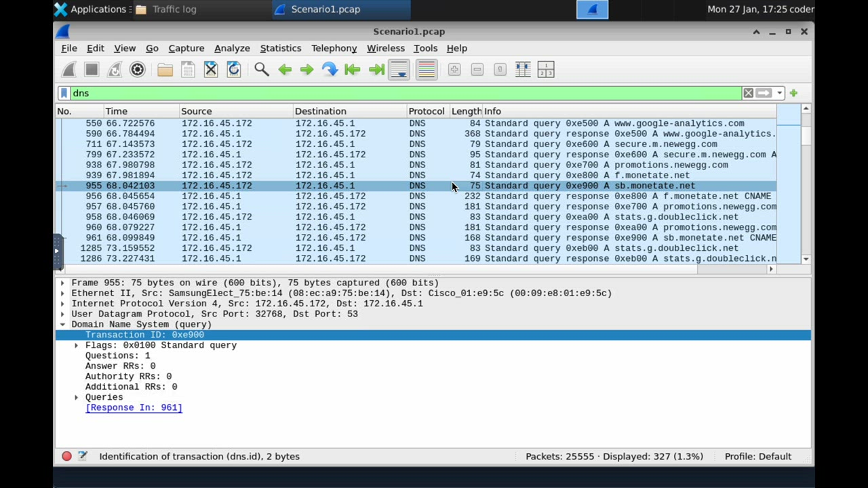Screen dimensions: 868x488
Task: Open the Analyze menu
Action: click(x=232, y=48)
